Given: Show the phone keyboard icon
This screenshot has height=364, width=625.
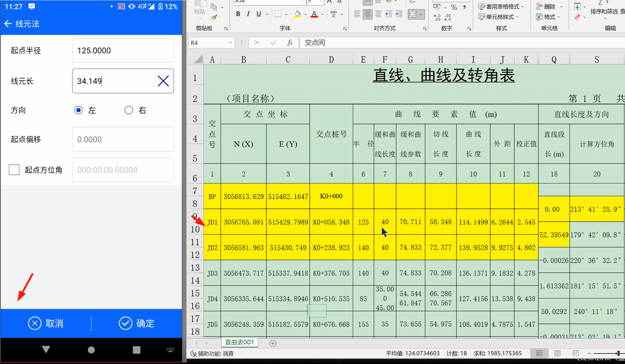Looking at the screenshot, I should tap(171, 350).
